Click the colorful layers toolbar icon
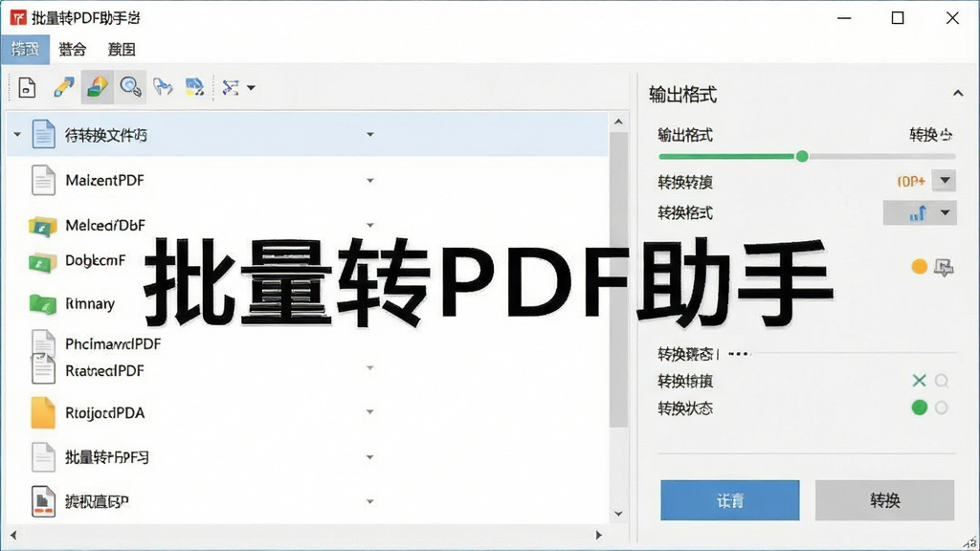The width and height of the screenshot is (980, 551). point(97,87)
